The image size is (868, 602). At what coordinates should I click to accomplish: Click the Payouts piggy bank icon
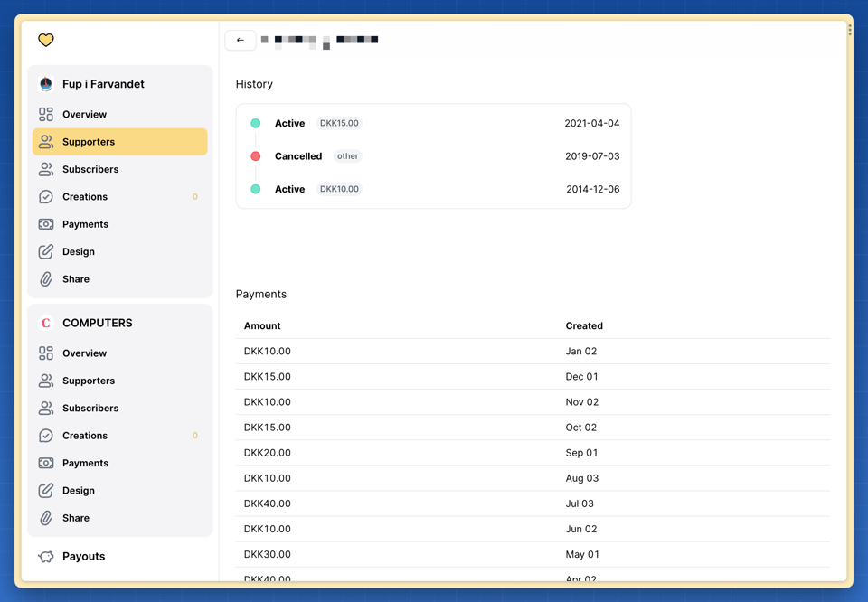[46, 557]
